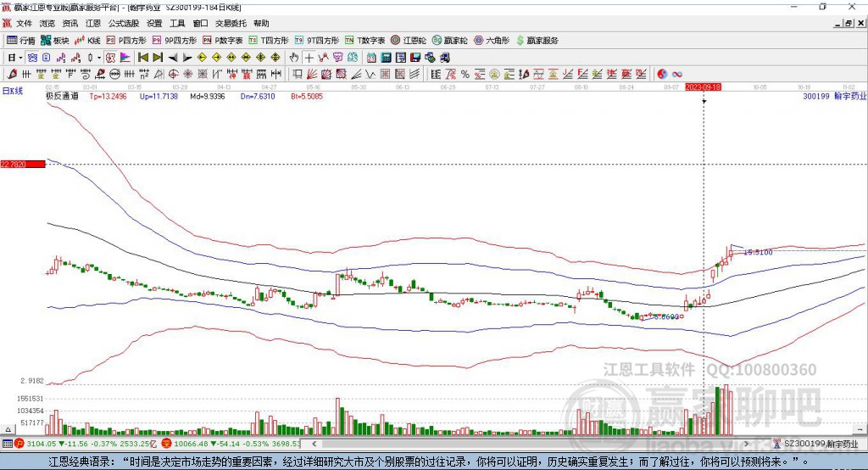
Task: Click 300199 翰宇药业 stock title
Action: point(834,97)
